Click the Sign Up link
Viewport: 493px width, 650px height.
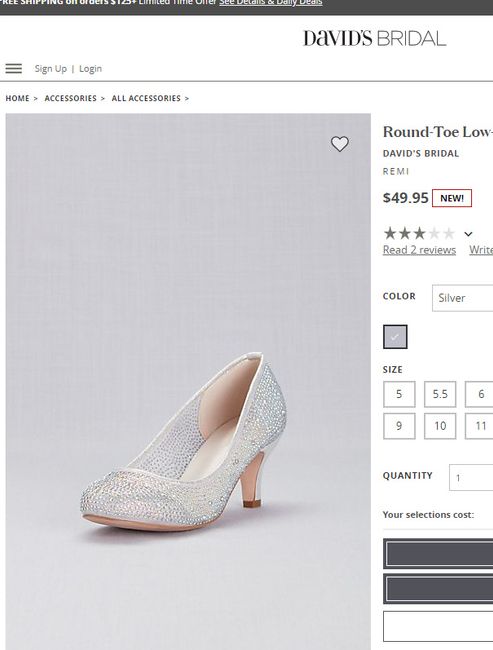[51, 68]
